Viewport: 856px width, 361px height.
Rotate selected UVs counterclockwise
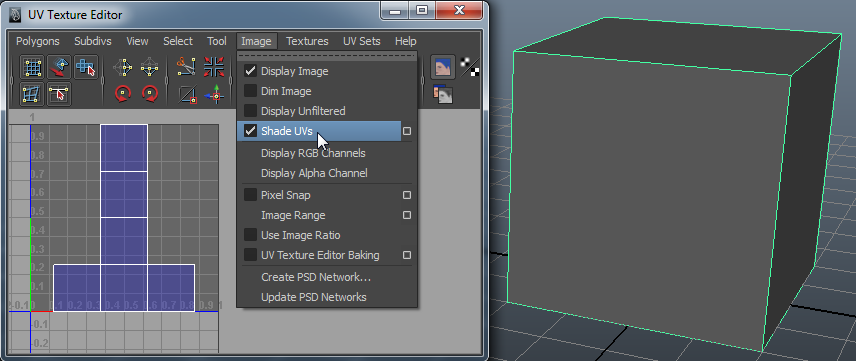(x=123, y=94)
